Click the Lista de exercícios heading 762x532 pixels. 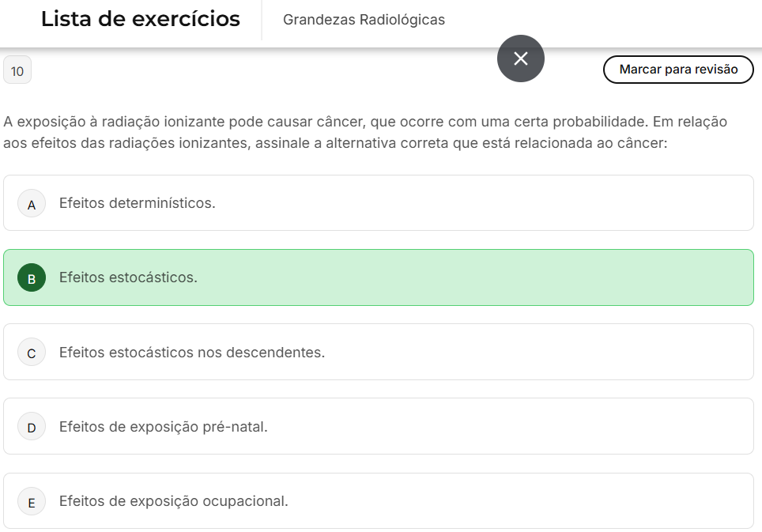[141, 19]
